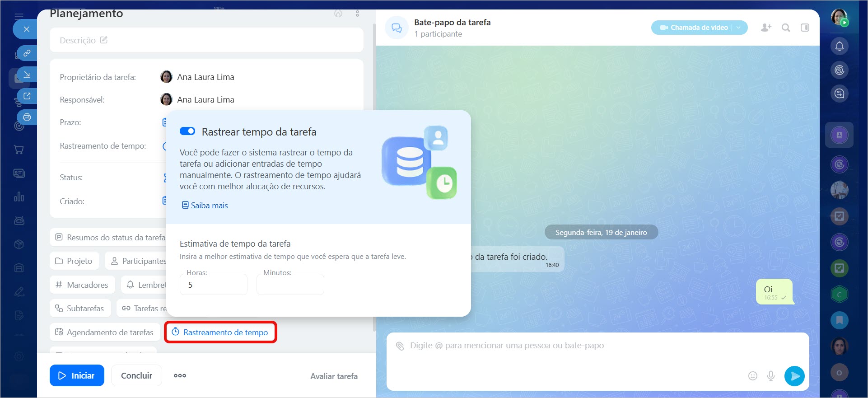
Task: Click the Horas input field
Action: (x=213, y=285)
